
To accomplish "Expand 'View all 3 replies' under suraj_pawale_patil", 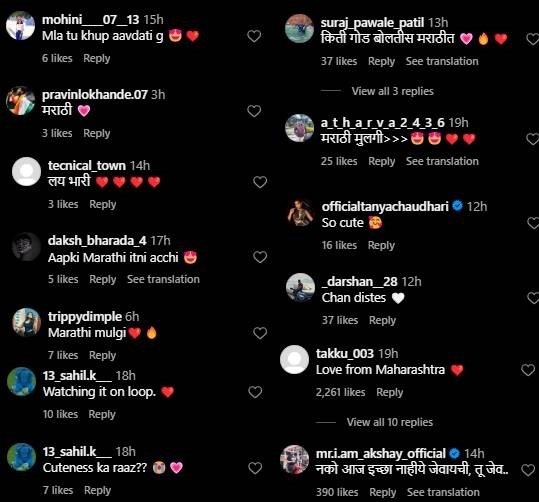I will (x=393, y=91).
